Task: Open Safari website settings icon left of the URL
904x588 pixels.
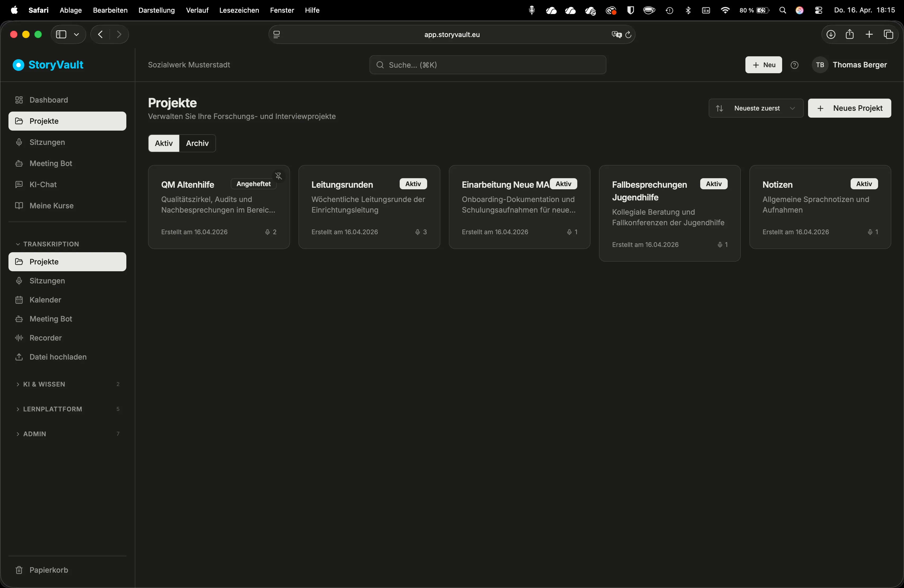Action: pyautogui.click(x=276, y=35)
